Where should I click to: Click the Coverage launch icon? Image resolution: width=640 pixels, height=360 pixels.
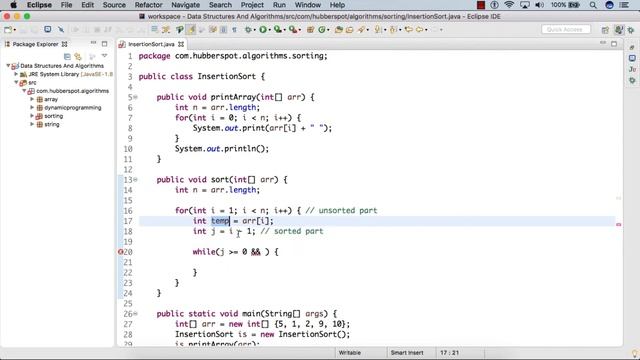pos(278,29)
